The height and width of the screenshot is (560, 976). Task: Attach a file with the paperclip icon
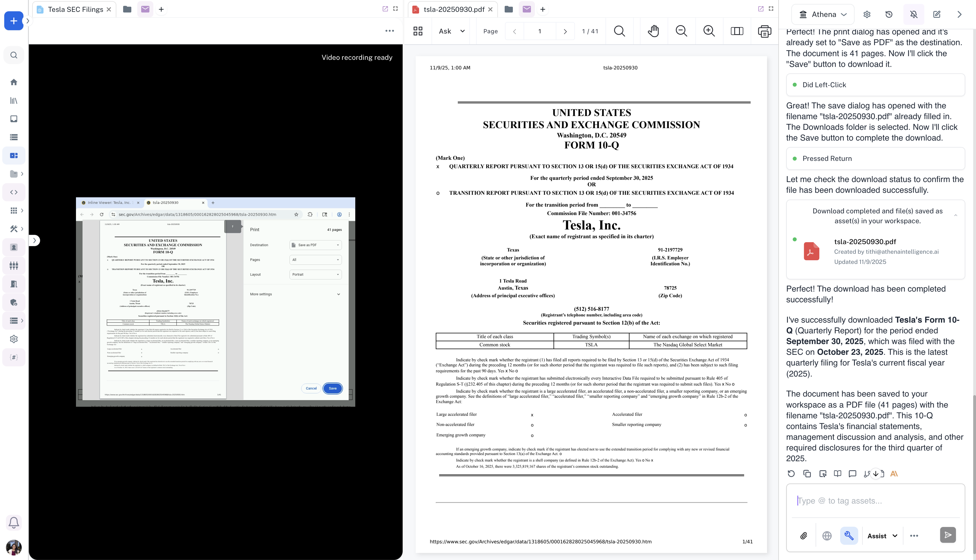[x=804, y=536]
